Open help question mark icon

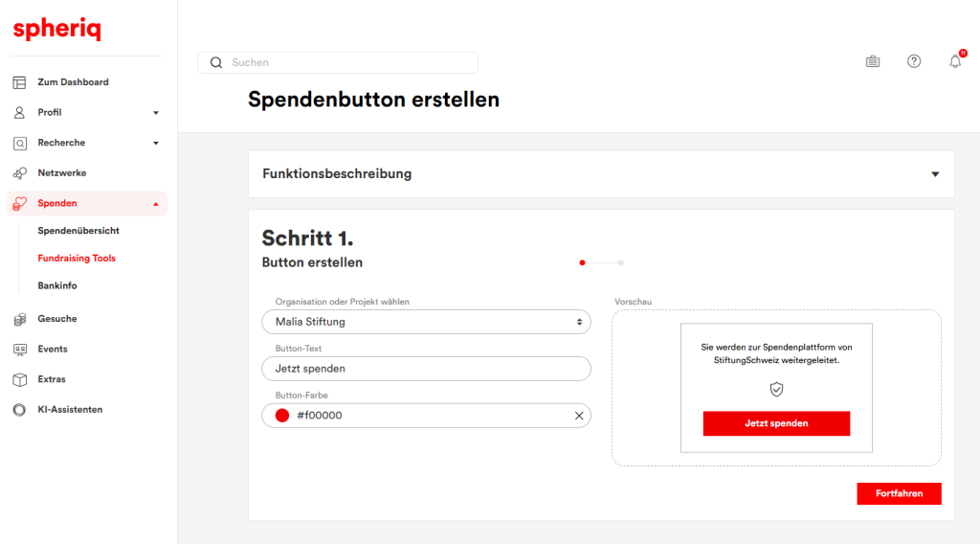(x=914, y=61)
